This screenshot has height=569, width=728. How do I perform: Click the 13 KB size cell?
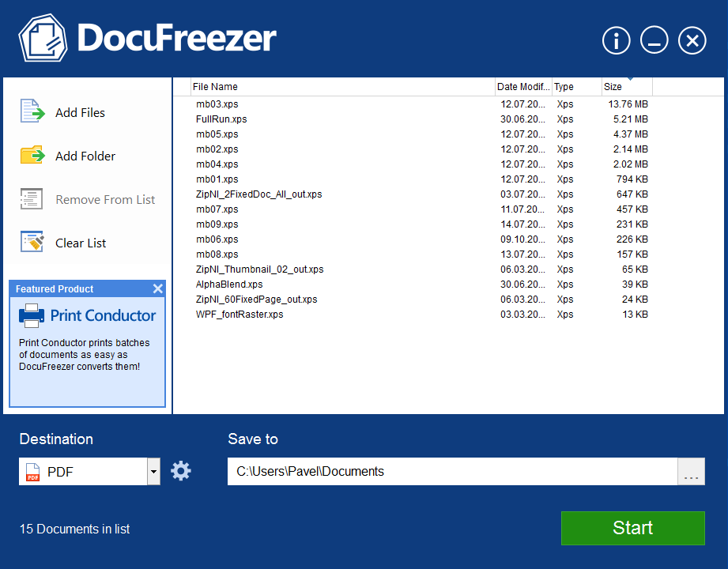[636, 315]
